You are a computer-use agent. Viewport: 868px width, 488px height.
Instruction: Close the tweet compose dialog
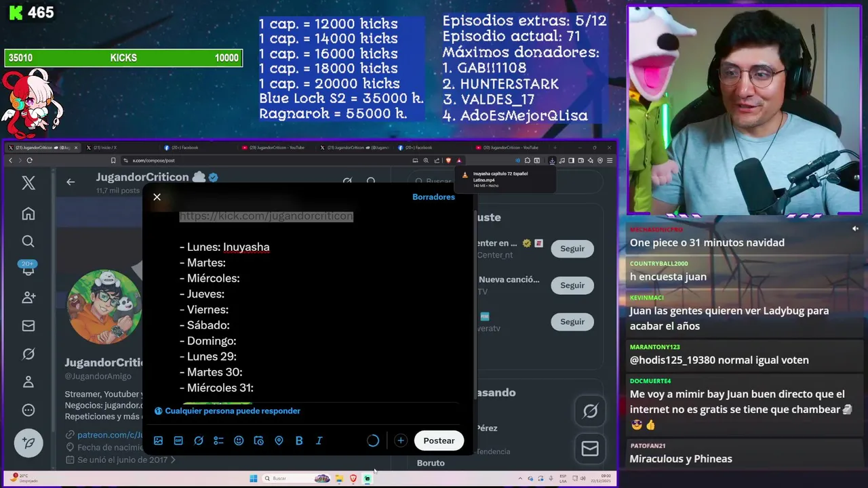tap(157, 197)
